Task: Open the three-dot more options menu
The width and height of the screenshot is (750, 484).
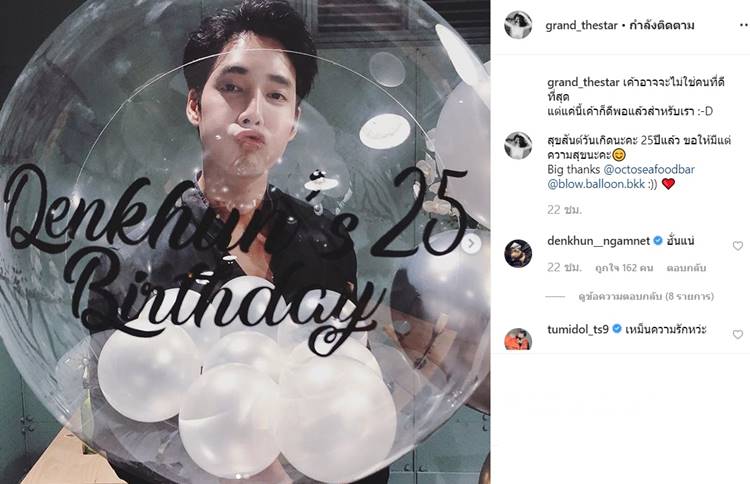Action: pos(743,25)
